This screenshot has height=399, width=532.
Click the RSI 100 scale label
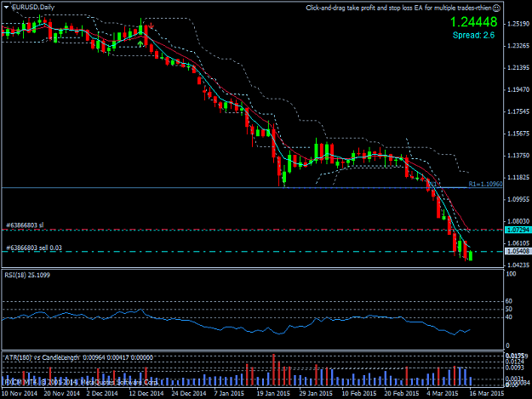(511, 274)
